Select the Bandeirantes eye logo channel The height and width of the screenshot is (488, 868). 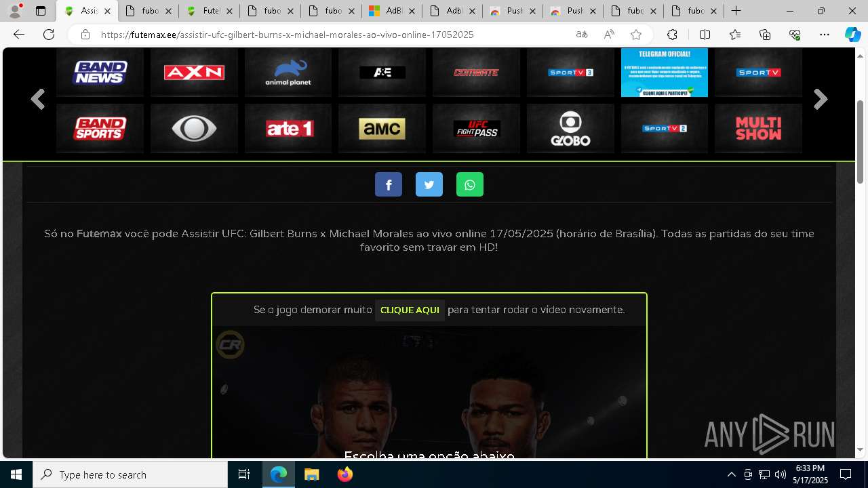click(x=194, y=128)
